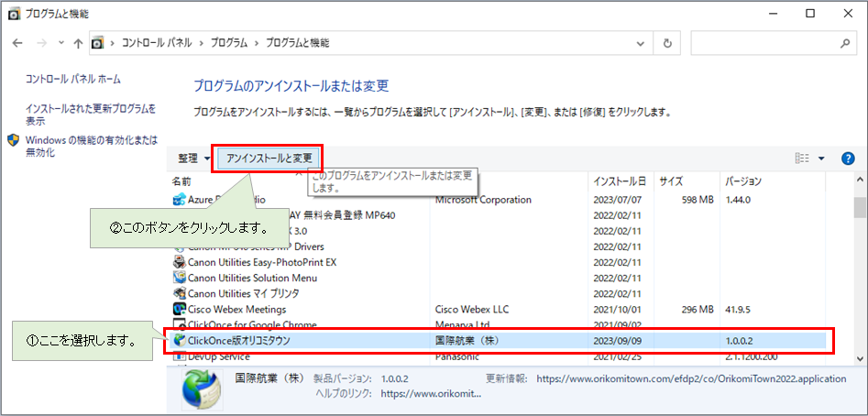
Task: Click Microsoft Corporation publisher cell
Action: 483,200
